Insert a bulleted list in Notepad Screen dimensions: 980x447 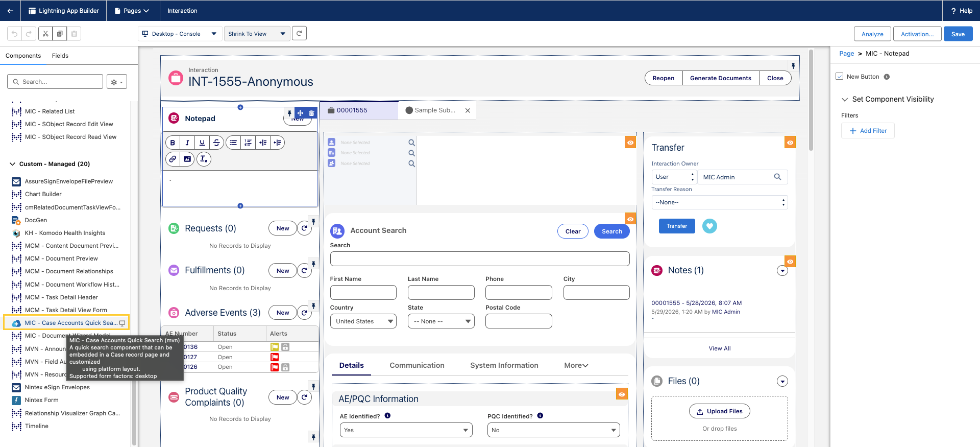click(x=233, y=143)
